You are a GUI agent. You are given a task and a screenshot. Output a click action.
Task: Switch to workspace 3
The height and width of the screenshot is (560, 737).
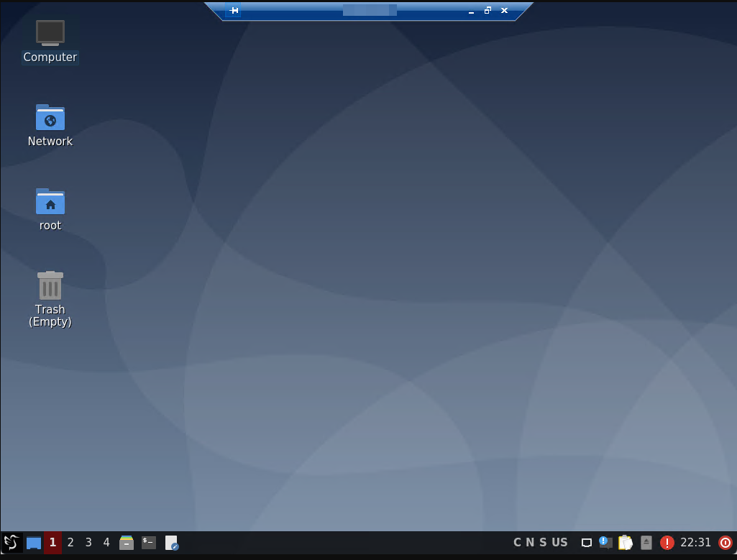[88, 543]
